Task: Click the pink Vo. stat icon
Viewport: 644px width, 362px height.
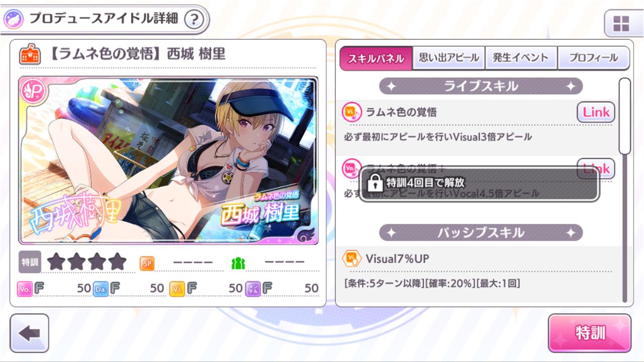Action: coord(25,288)
